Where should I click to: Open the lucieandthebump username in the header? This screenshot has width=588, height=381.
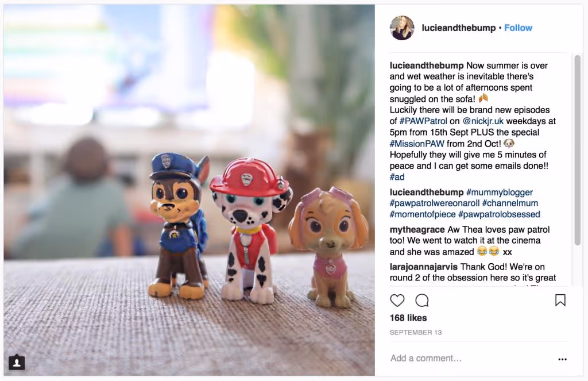458,28
